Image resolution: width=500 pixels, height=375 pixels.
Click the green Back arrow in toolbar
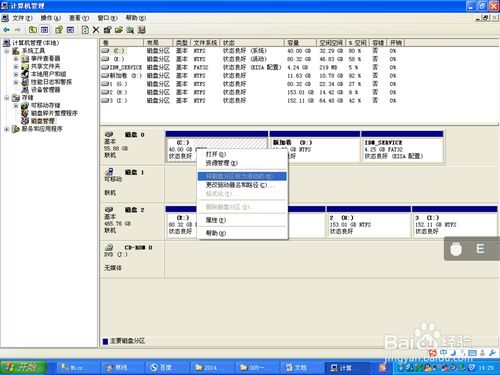coord(6,30)
